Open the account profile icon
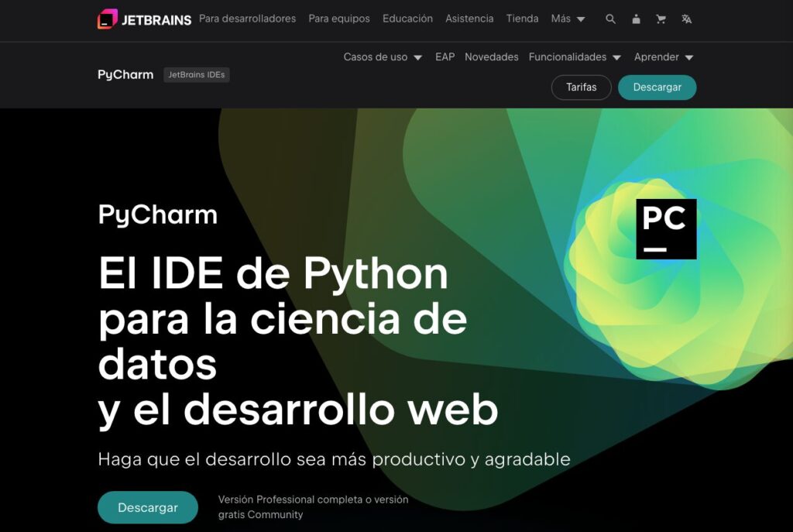This screenshot has height=532, width=793. coord(637,19)
